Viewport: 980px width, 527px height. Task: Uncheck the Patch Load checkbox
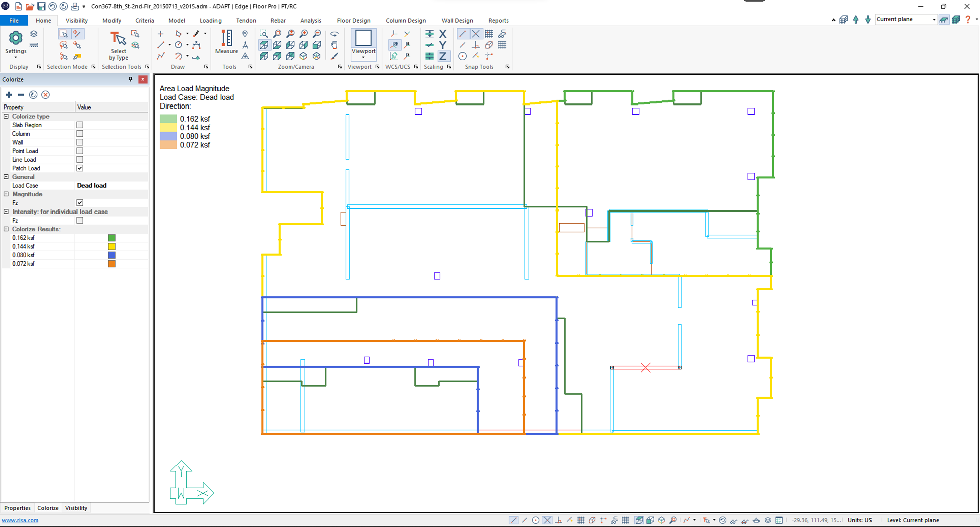(80, 168)
